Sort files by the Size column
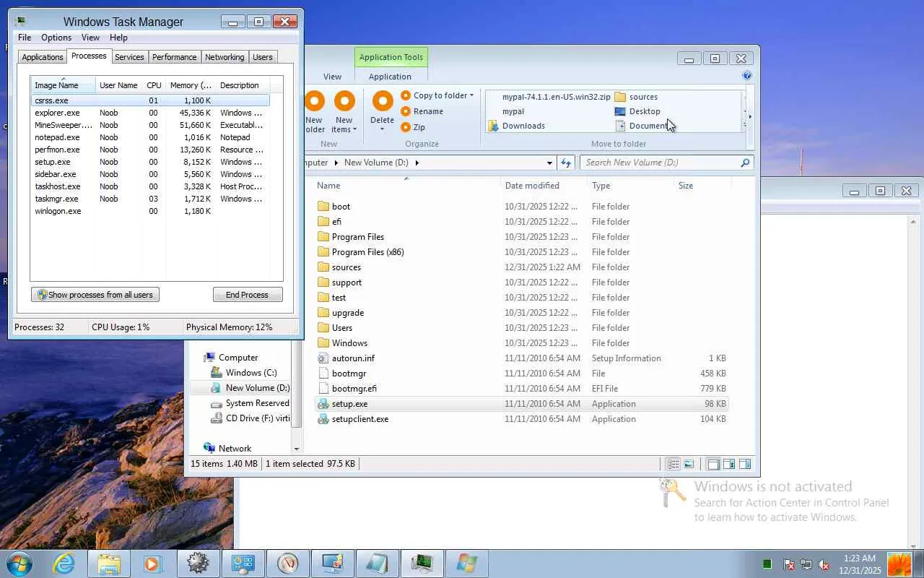Image resolution: width=924 pixels, height=578 pixels. click(x=702, y=186)
